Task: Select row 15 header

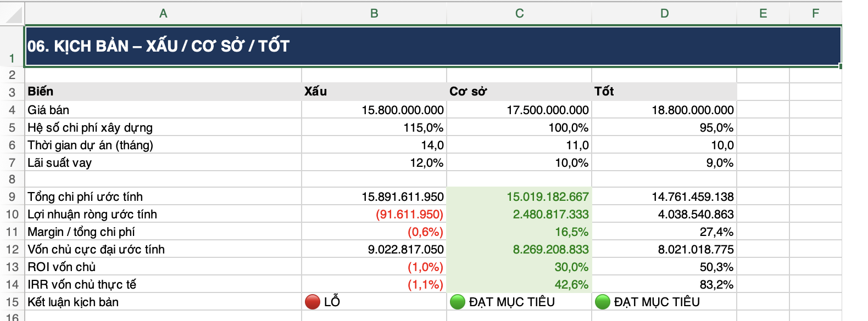Action: click(12, 302)
